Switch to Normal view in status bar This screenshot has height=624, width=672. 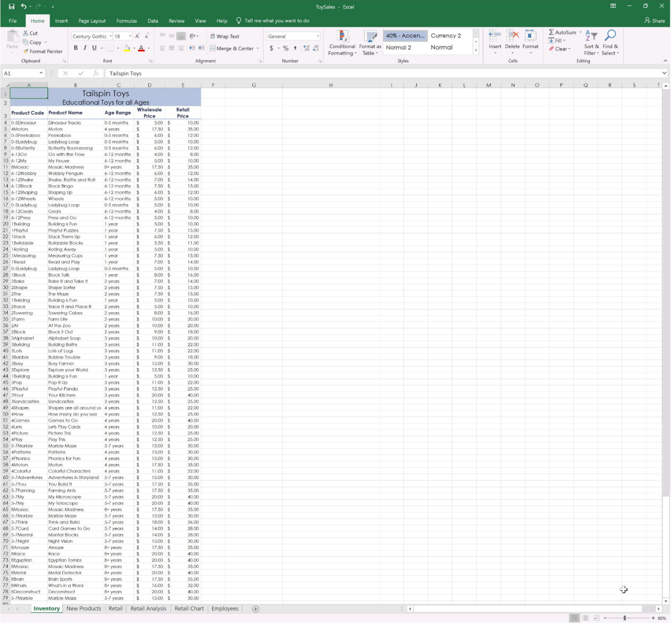(x=575, y=618)
